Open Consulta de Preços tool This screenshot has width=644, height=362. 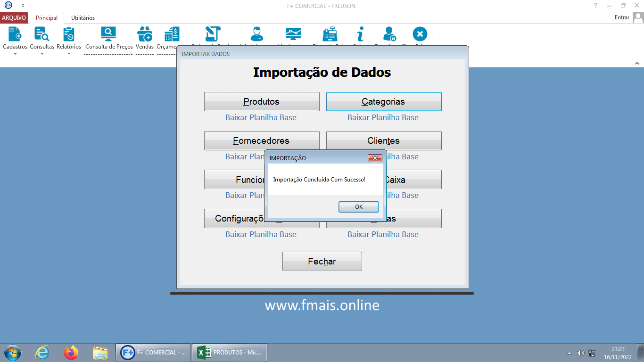pos(108,34)
